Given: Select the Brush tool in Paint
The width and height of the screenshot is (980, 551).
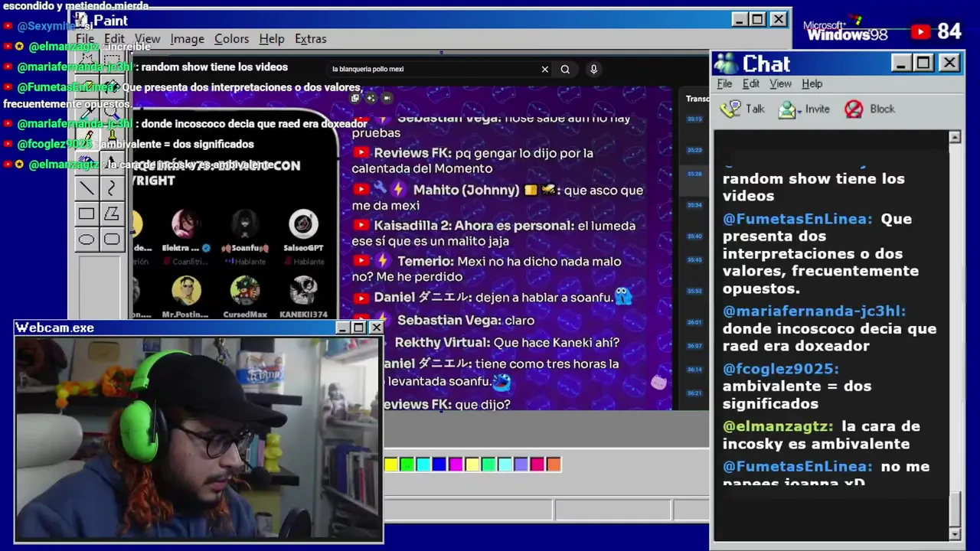Looking at the screenshot, I should pos(112,137).
